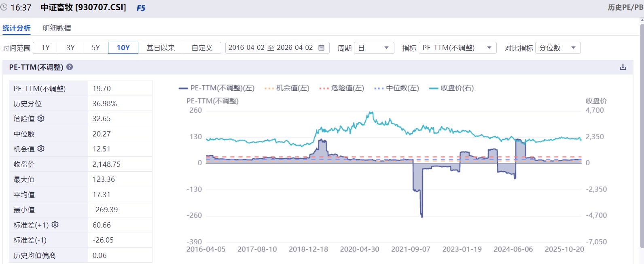The image size is (644, 264).
Task: Select the 统计分析 tab
Action: pos(17,28)
